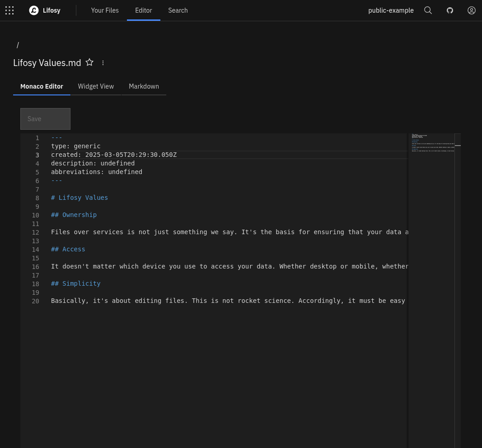Open the user account avatar
482x448 pixels.
click(x=471, y=10)
